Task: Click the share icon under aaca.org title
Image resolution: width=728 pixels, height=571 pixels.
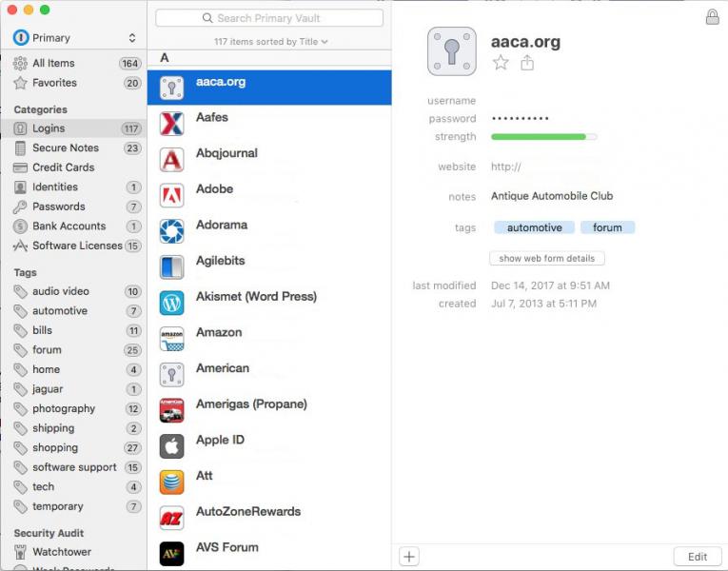Action: click(527, 62)
